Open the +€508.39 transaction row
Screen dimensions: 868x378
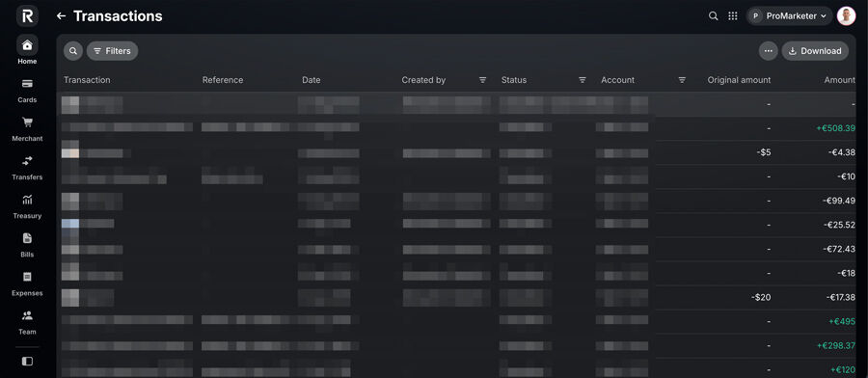pyautogui.click(x=456, y=128)
